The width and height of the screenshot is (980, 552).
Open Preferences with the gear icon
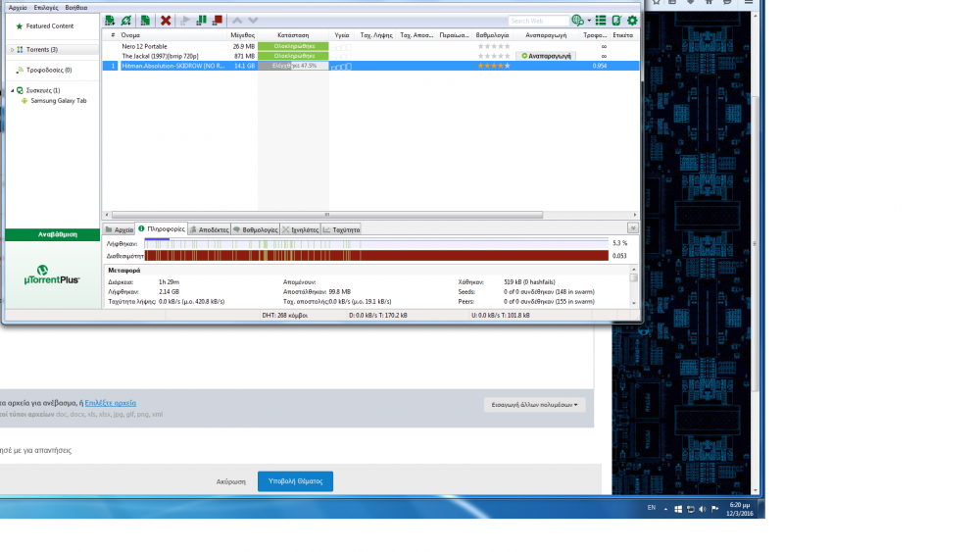tap(632, 21)
